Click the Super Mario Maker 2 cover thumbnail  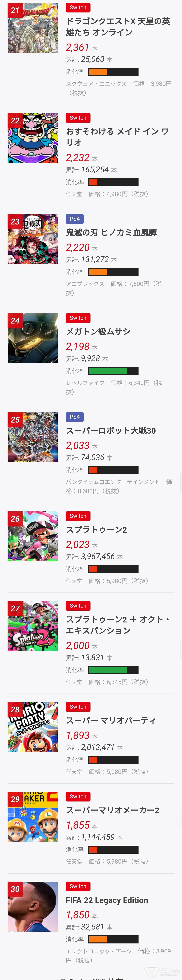click(33, 817)
